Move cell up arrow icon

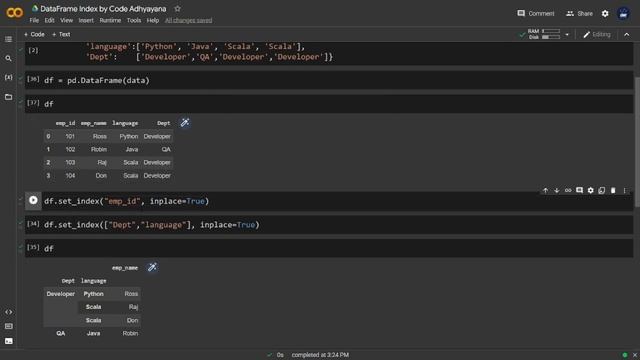(545, 191)
